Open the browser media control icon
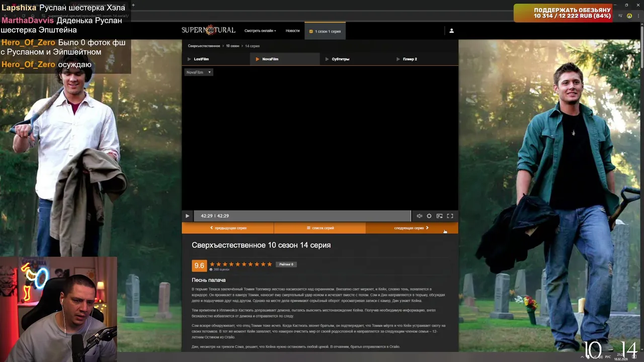The height and width of the screenshot is (362, 644). 620,16
